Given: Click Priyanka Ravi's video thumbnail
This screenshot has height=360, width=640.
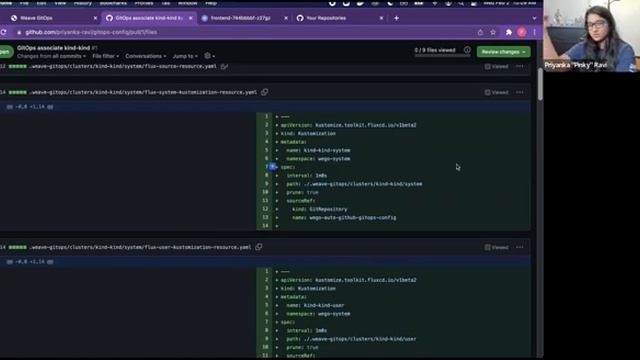Looking at the screenshot, I should [591, 36].
